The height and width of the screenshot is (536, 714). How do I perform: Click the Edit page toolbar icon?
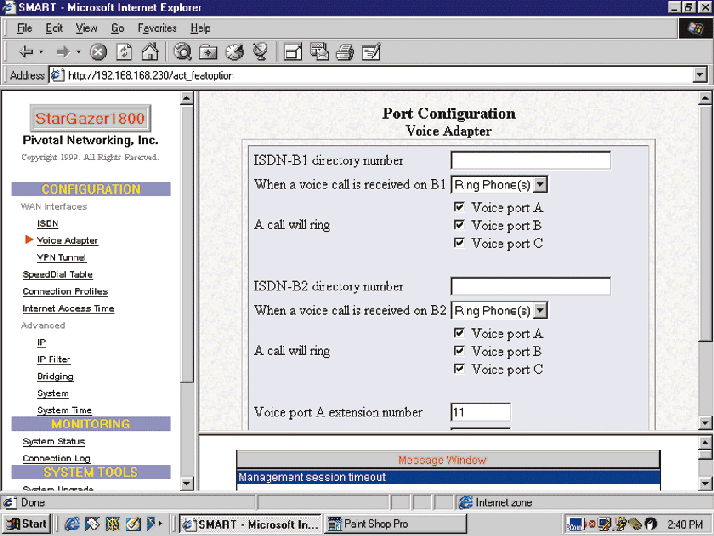point(371,52)
